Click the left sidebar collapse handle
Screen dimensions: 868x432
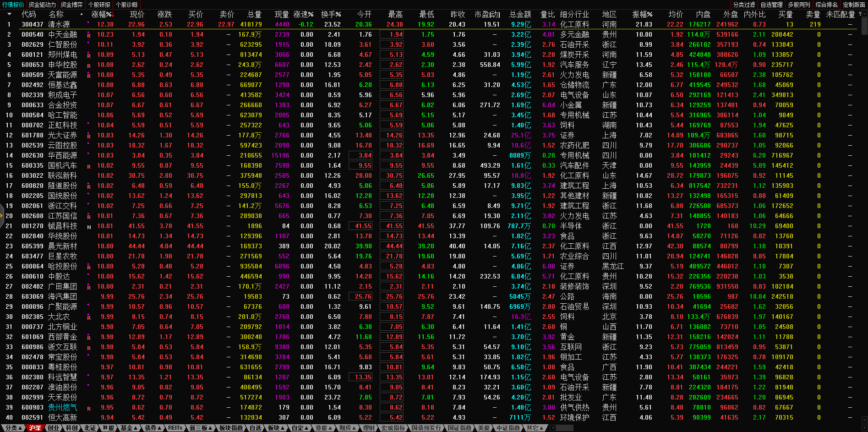[1, 213]
